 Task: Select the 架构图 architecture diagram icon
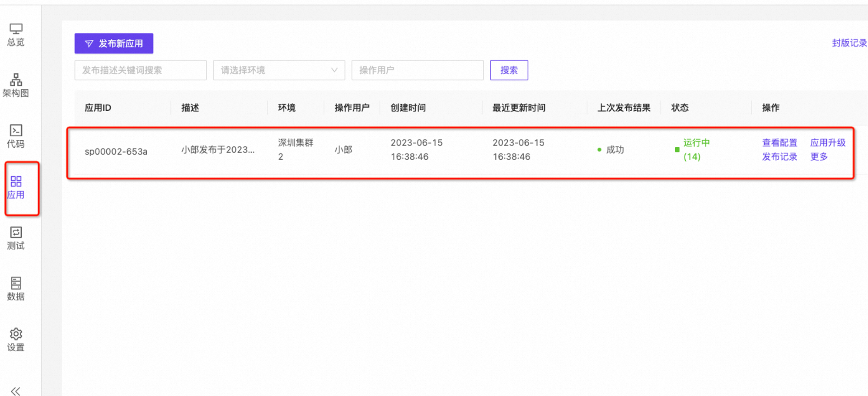click(16, 85)
